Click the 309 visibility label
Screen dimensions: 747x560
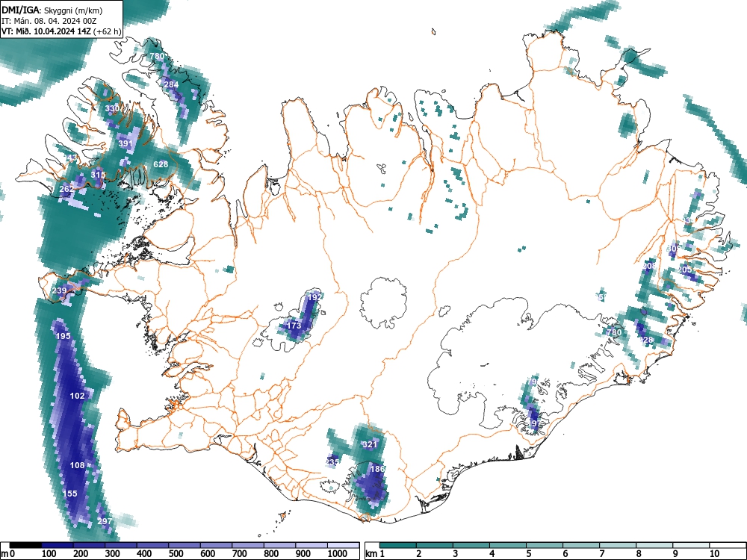click(674, 249)
